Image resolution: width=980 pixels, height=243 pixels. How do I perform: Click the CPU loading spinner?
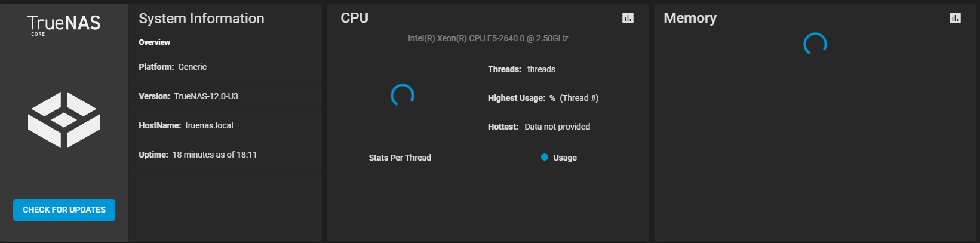click(x=403, y=96)
